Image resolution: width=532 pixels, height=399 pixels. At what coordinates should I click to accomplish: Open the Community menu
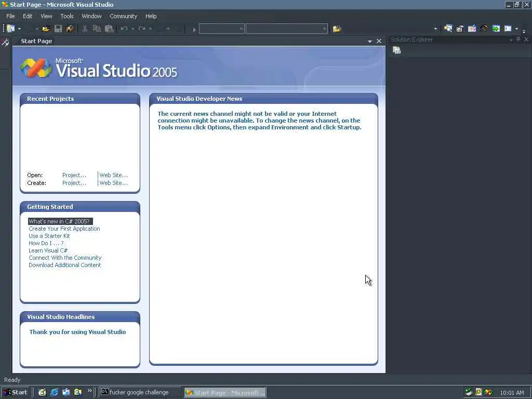[123, 16]
